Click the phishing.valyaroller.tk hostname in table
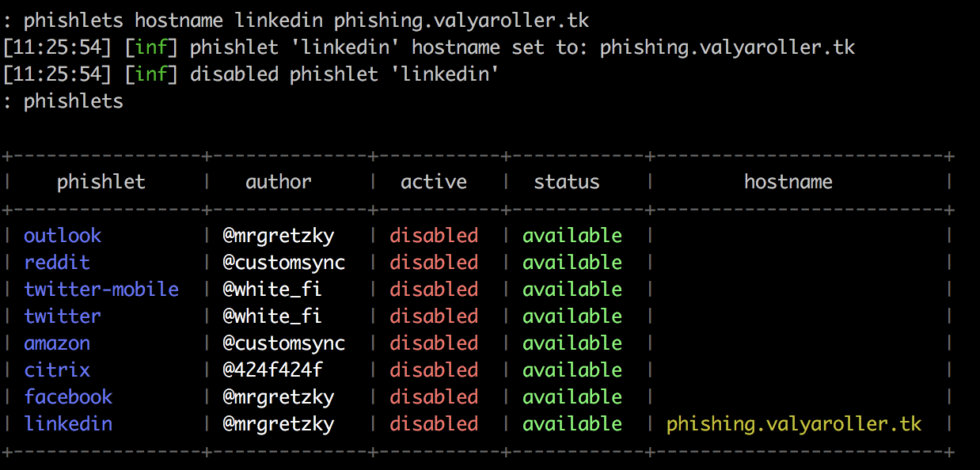Image resolution: width=980 pixels, height=470 pixels. (x=794, y=424)
